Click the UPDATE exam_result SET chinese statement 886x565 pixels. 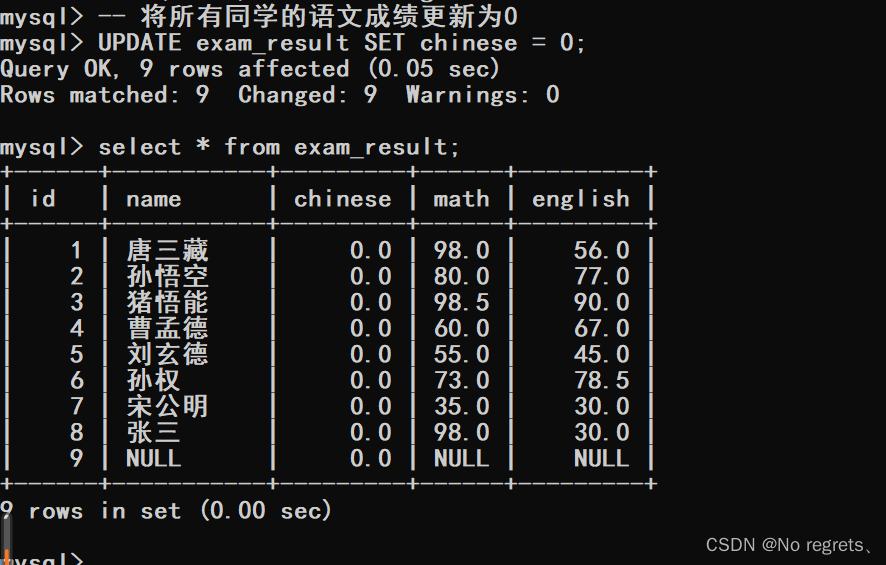pos(342,43)
